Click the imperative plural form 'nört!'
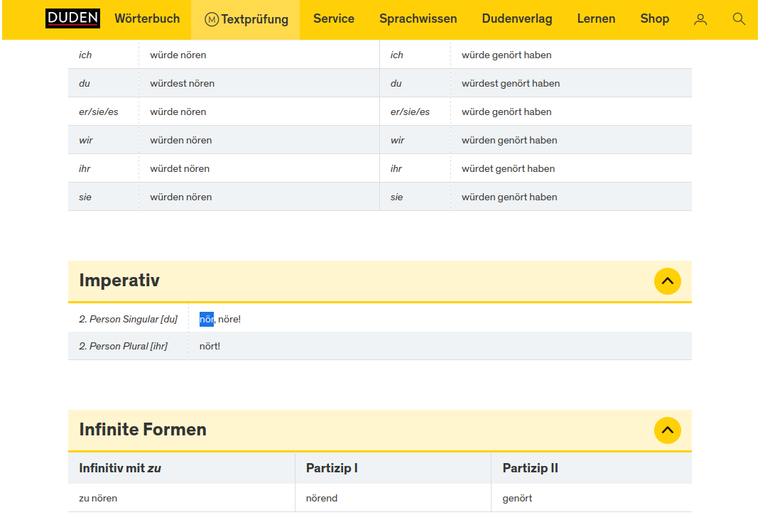This screenshot has width=760, height=532. point(210,347)
